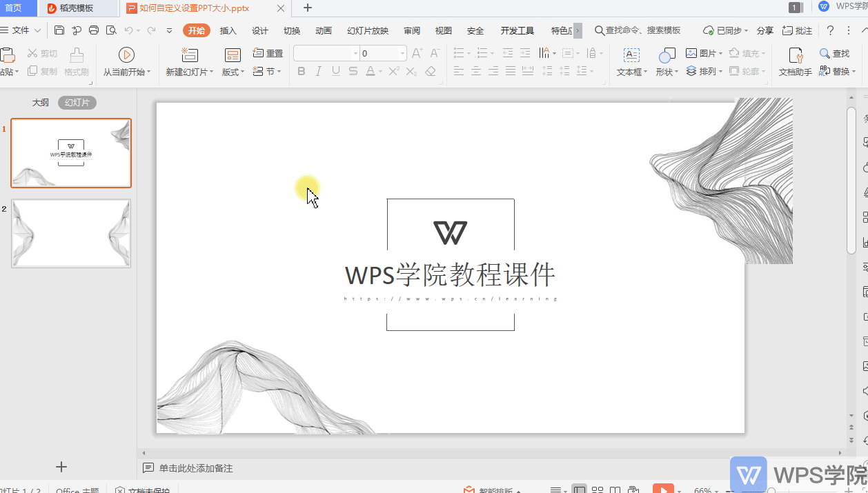Click the bulleted list icon

tap(459, 53)
